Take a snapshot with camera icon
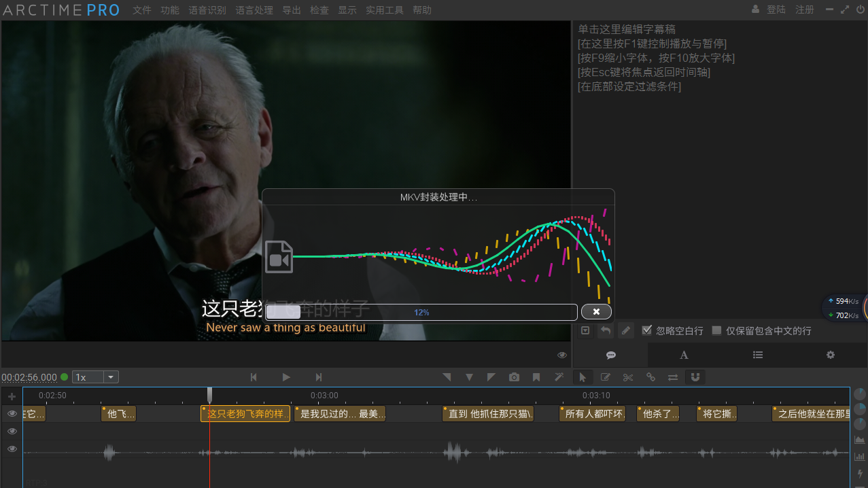Viewport: 868px width, 488px height. coord(514,377)
